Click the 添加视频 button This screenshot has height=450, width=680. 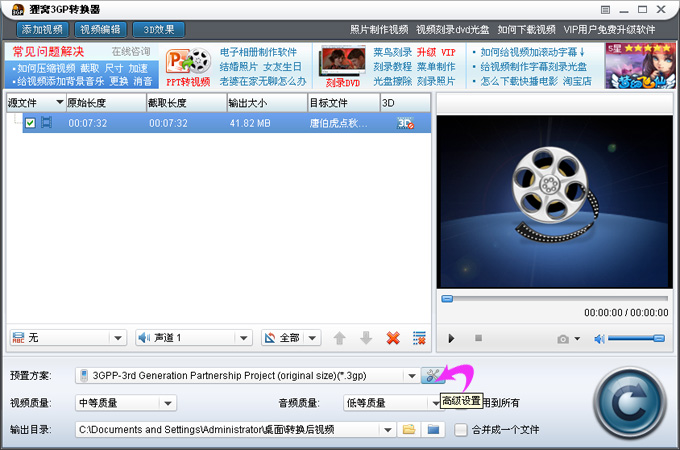tap(42, 29)
